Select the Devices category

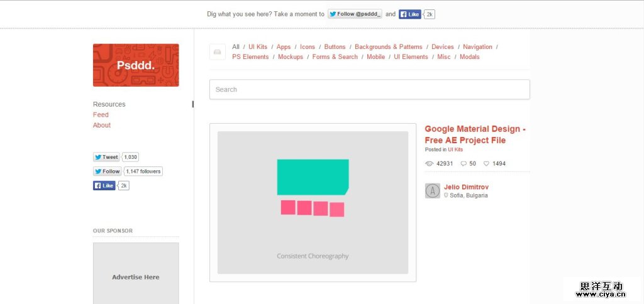pos(443,46)
